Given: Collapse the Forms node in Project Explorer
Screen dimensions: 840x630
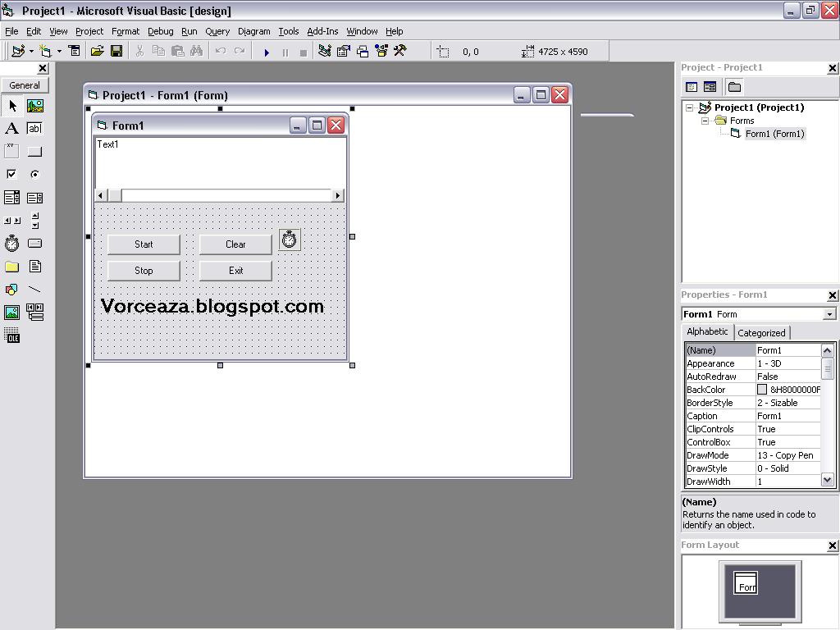Looking at the screenshot, I should coord(704,121).
